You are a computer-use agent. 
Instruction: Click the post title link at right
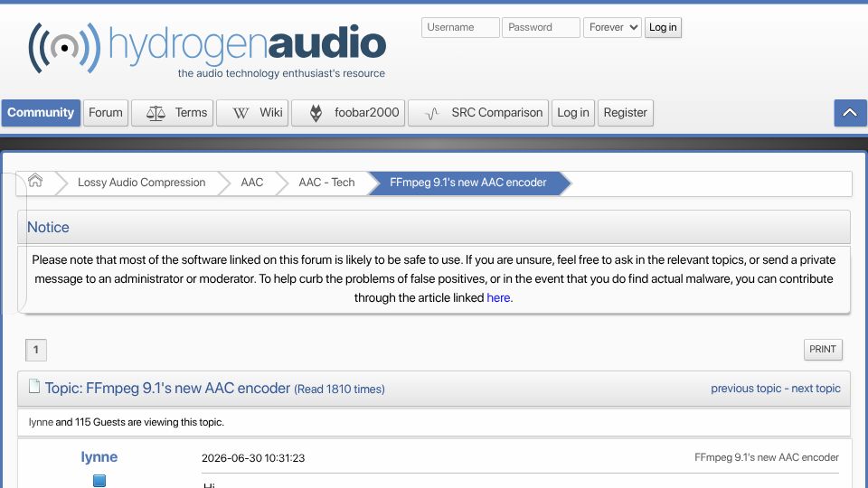click(766, 457)
